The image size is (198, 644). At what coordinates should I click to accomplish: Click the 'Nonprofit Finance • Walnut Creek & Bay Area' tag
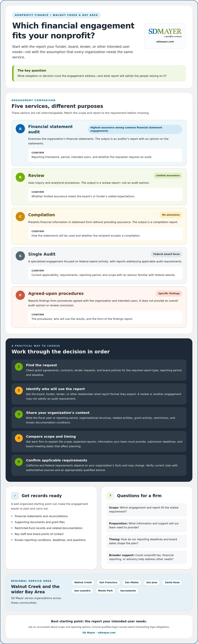pos(56,15)
